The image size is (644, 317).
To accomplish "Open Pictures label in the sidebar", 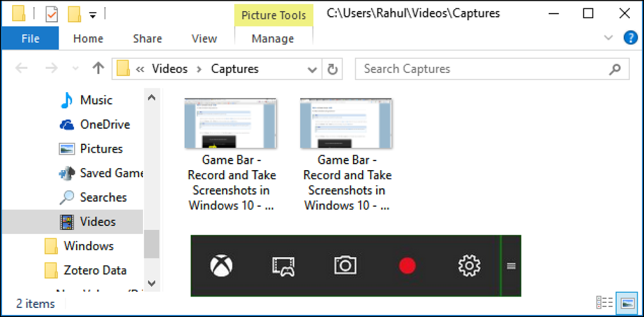I will (x=102, y=149).
